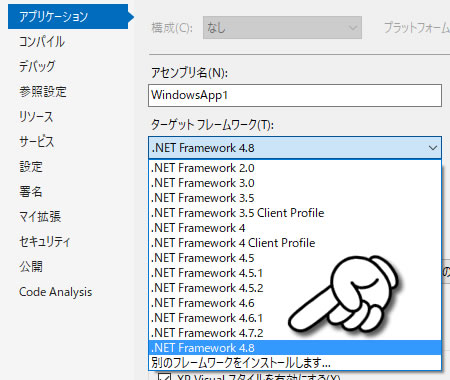Select .NET Framework 3.5 option
This screenshot has width=450, height=380.
[x=295, y=198]
